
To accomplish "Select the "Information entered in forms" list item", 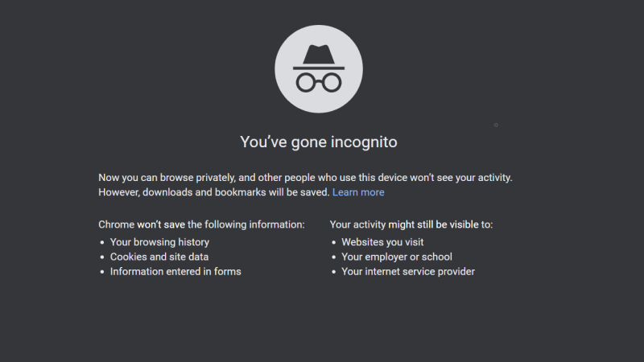I will 175,272.
